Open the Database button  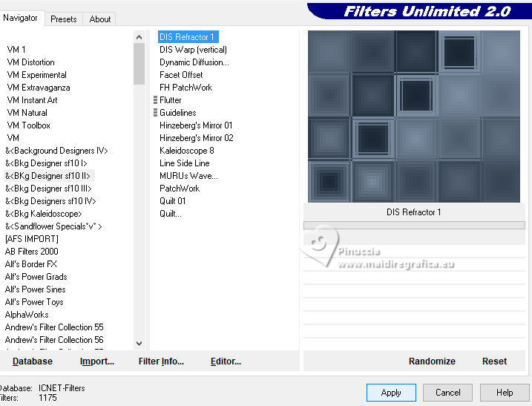coord(33,361)
